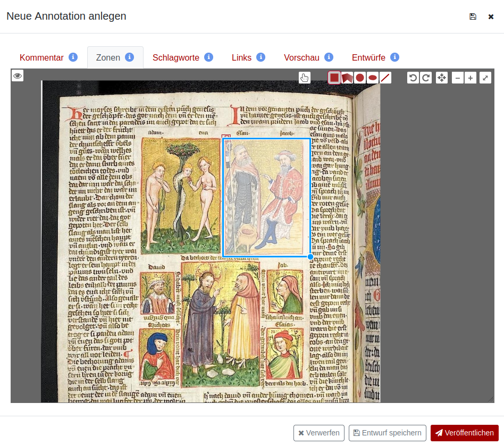Show info for the Schlagworte tab
Image resolution: width=504 pixels, height=445 pixels.
[208, 57]
